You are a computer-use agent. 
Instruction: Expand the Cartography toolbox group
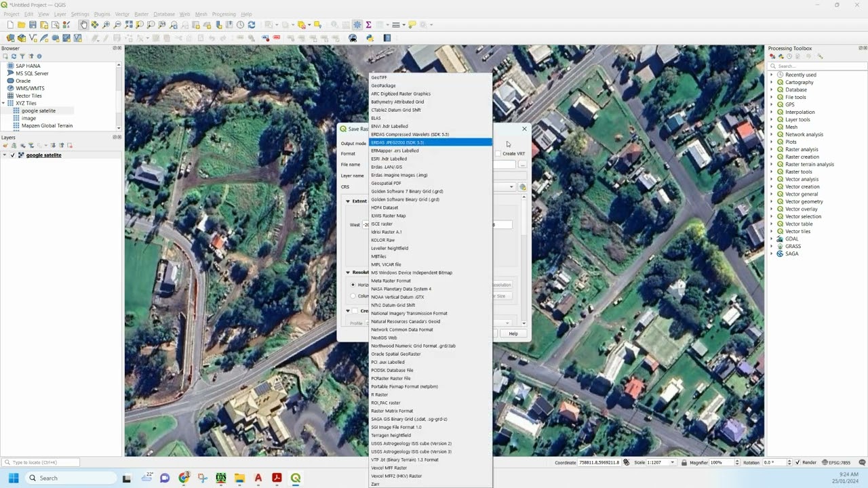click(x=771, y=82)
